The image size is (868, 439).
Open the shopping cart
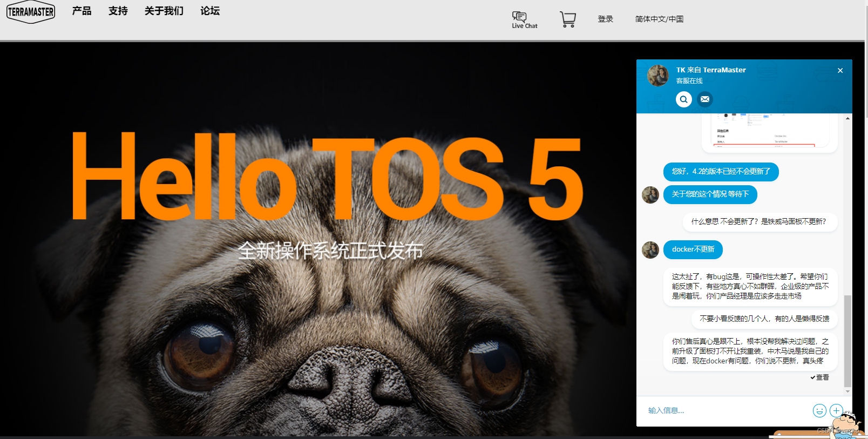[568, 19]
